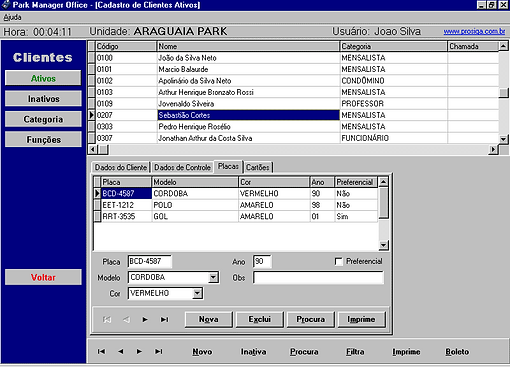The width and height of the screenshot is (510, 367).
Task: Go to last client record in bottom navigator
Action: click(159, 351)
